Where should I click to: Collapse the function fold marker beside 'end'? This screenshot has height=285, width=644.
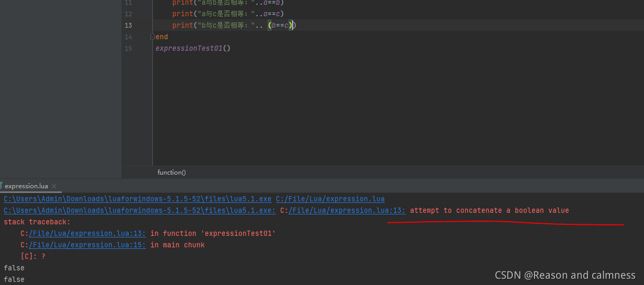(153, 37)
